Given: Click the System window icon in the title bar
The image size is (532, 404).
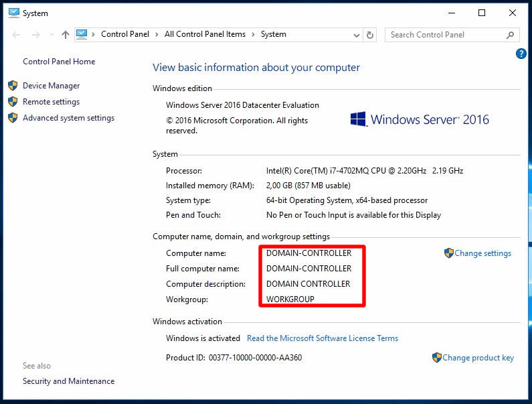Looking at the screenshot, I should pos(13,13).
